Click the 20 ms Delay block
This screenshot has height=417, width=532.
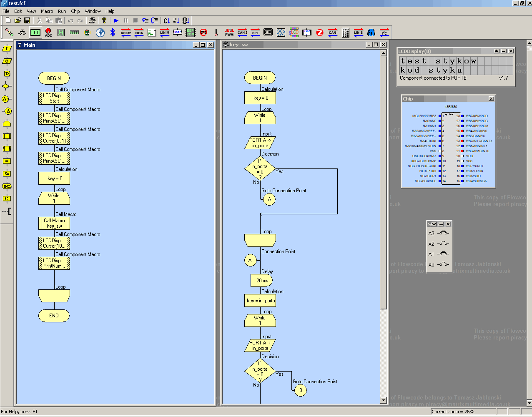coord(262,281)
